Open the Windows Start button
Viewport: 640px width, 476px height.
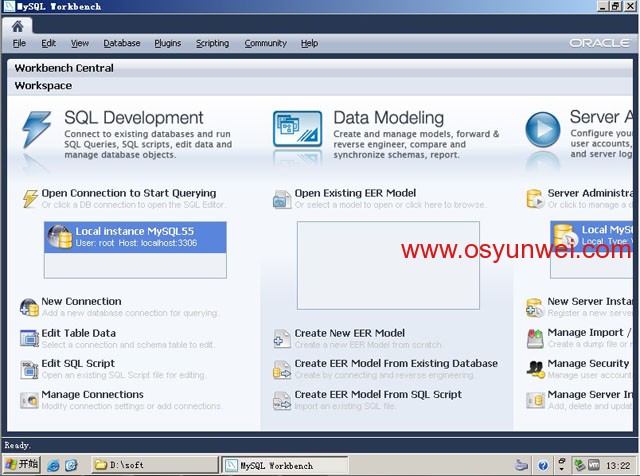point(22,465)
